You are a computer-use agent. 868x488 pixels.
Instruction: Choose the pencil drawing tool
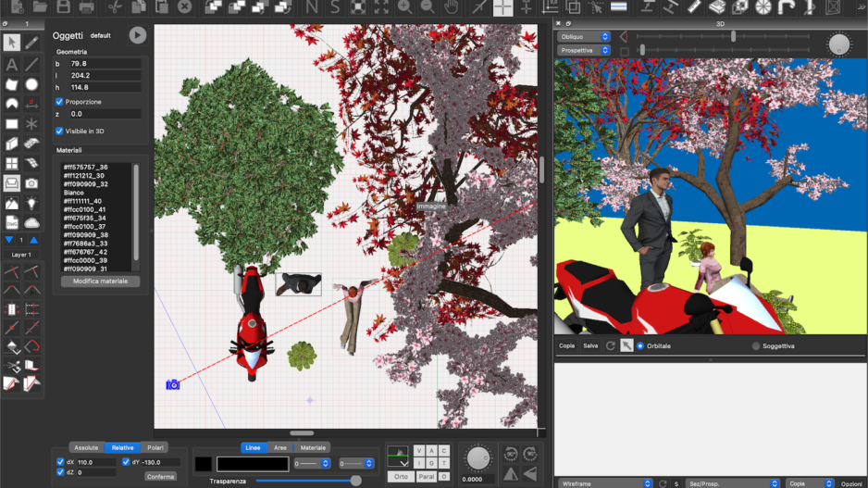32,43
